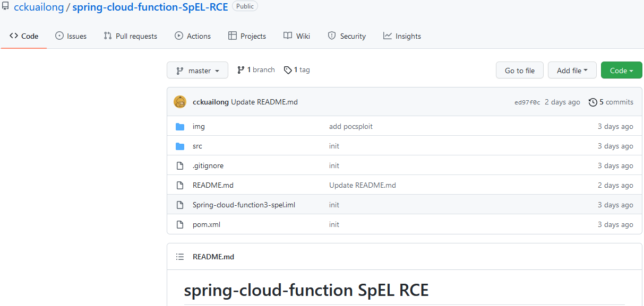The width and height of the screenshot is (644, 306).
Task: Click the Wiki book icon
Action: [288, 36]
